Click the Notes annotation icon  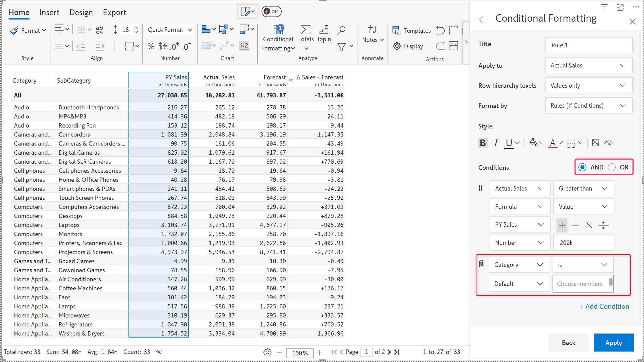pos(372,30)
